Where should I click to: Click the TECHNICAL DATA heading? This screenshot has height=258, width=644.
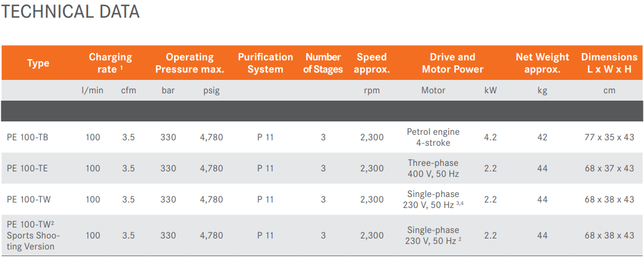point(71,11)
